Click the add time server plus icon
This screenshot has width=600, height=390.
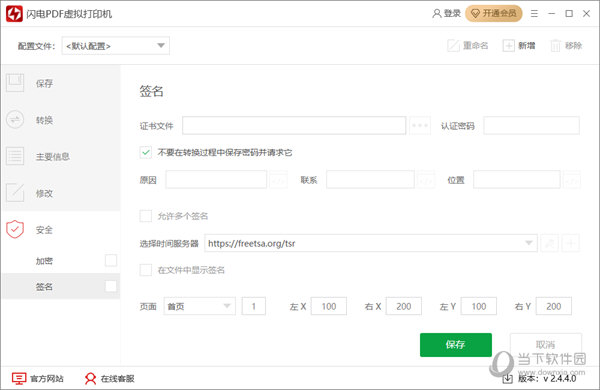(x=571, y=243)
